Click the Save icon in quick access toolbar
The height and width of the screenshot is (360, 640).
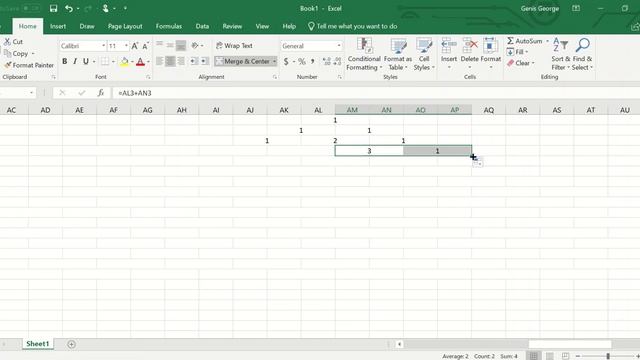pyautogui.click(x=53, y=9)
